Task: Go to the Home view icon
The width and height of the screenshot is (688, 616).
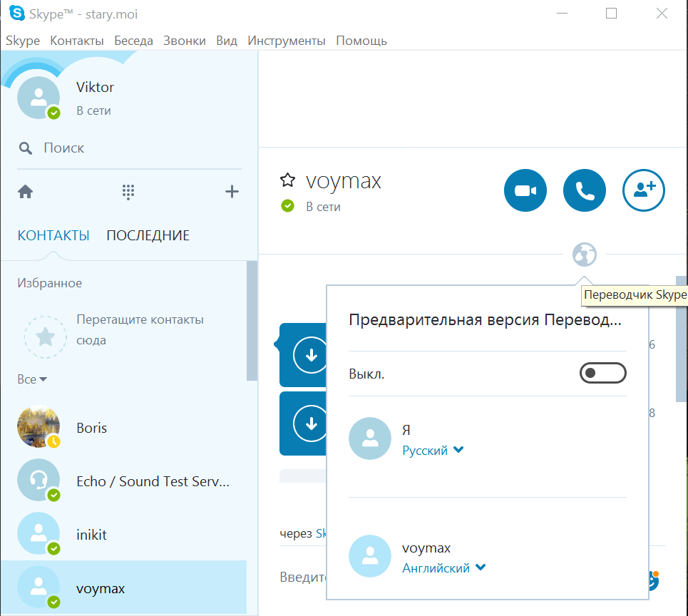Action: pos(26,191)
